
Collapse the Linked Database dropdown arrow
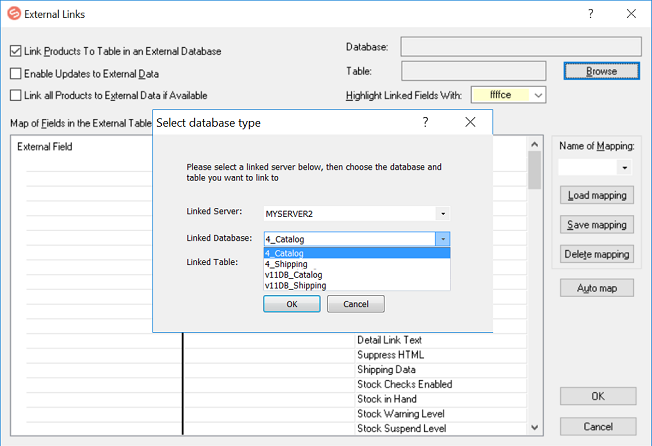tap(442, 239)
